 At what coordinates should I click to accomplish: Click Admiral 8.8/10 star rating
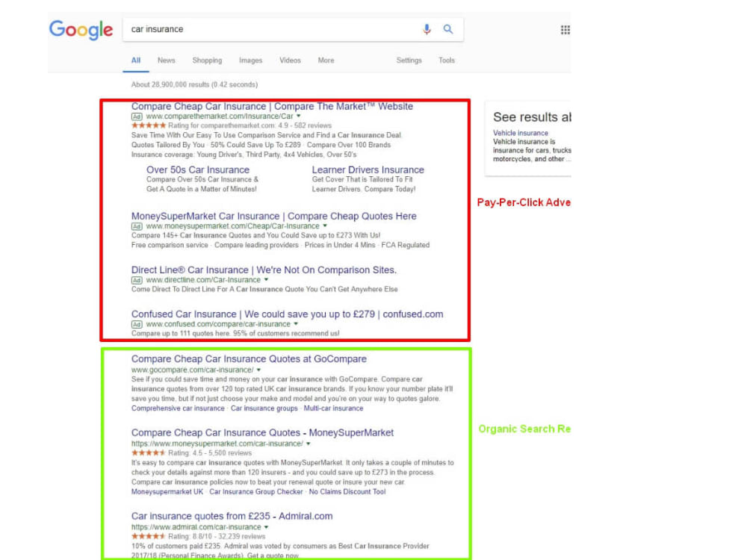point(149,536)
